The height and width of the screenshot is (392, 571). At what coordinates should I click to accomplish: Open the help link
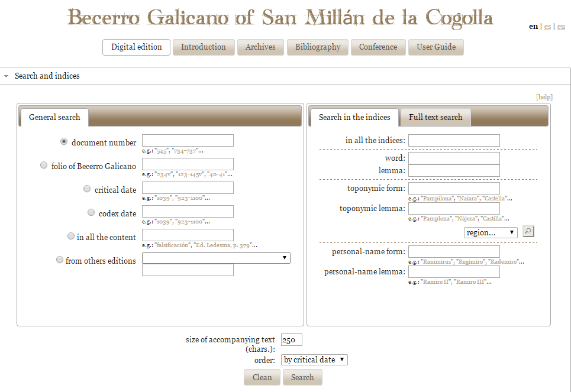[x=544, y=97]
